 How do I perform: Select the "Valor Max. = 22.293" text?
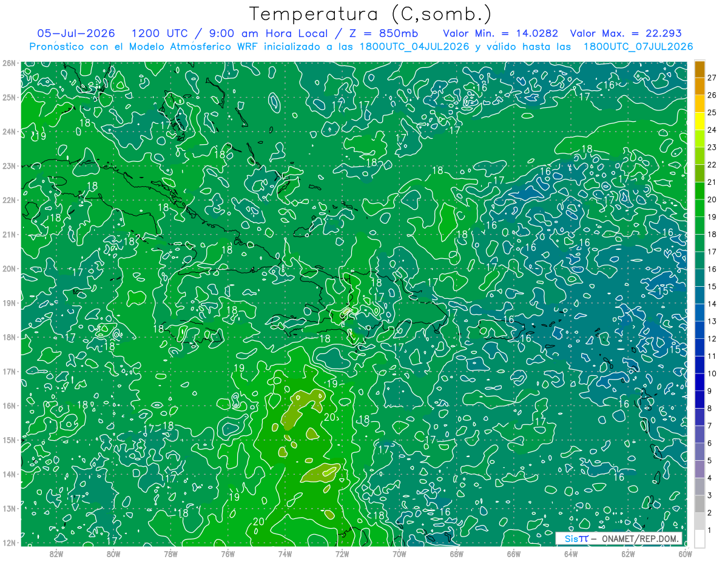626,33
